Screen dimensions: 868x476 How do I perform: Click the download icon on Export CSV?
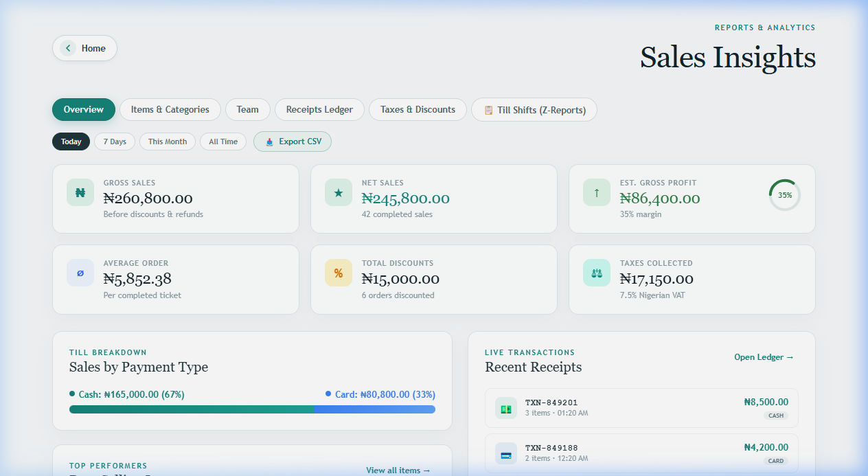270,141
